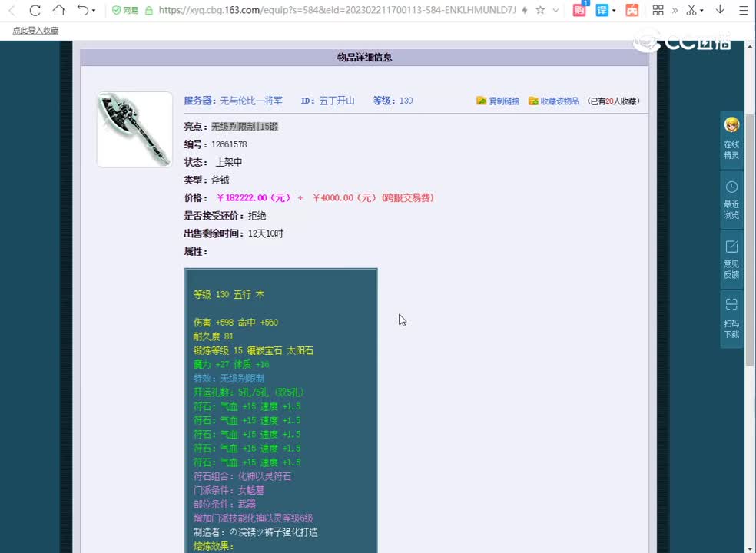Click remaining time 12天10时
This screenshot has width=756, height=553.
click(266, 233)
